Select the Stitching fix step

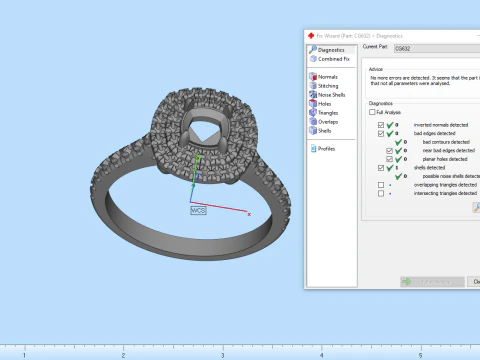324,86
